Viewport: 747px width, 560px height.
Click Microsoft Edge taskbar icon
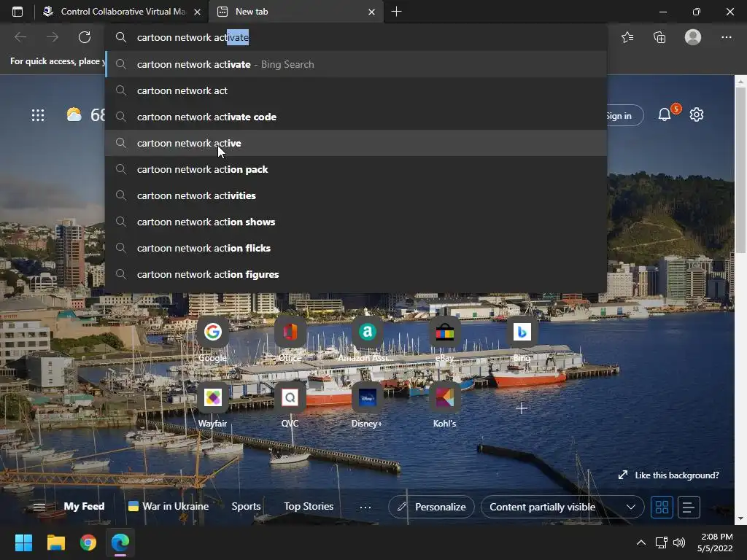(x=120, y=542)
